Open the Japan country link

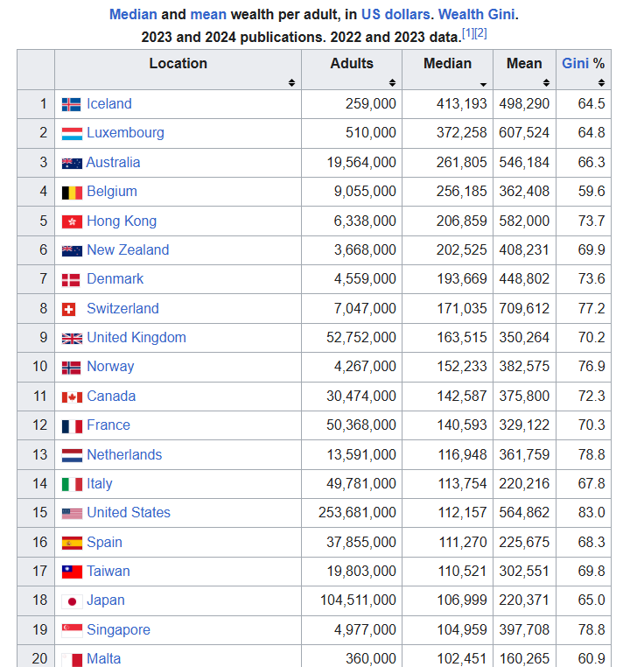coord(106,600)
